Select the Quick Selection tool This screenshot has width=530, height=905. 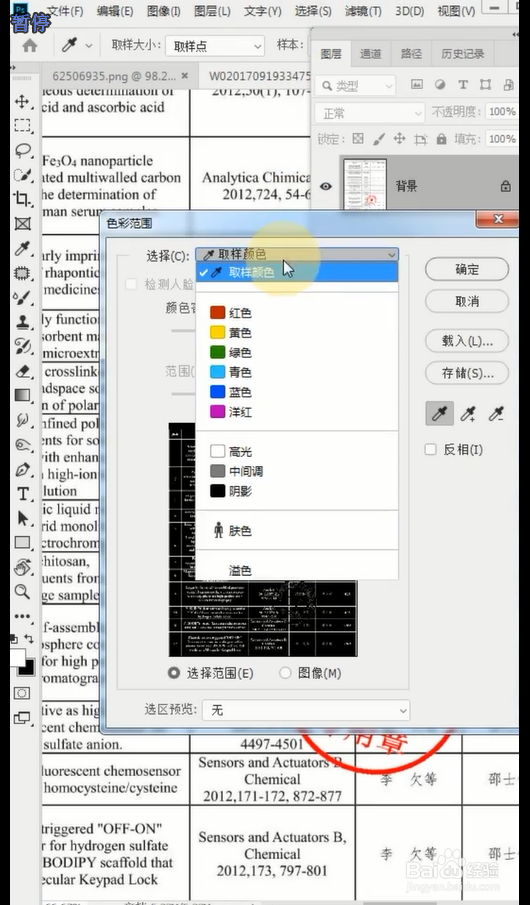[22, 175]
